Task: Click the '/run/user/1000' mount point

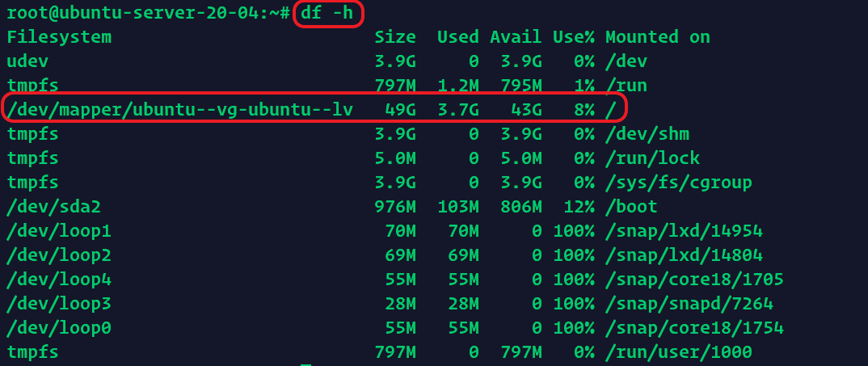Action: pos(679,352)
